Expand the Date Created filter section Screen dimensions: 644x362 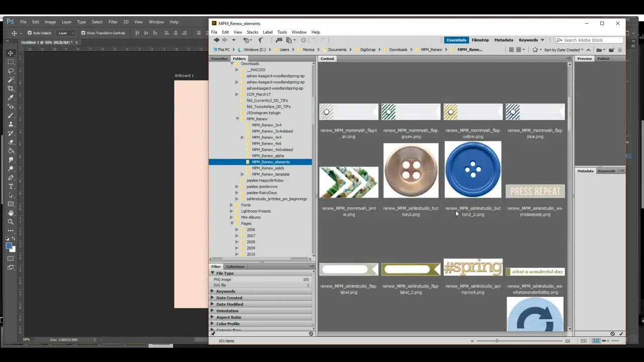[212, 298]
